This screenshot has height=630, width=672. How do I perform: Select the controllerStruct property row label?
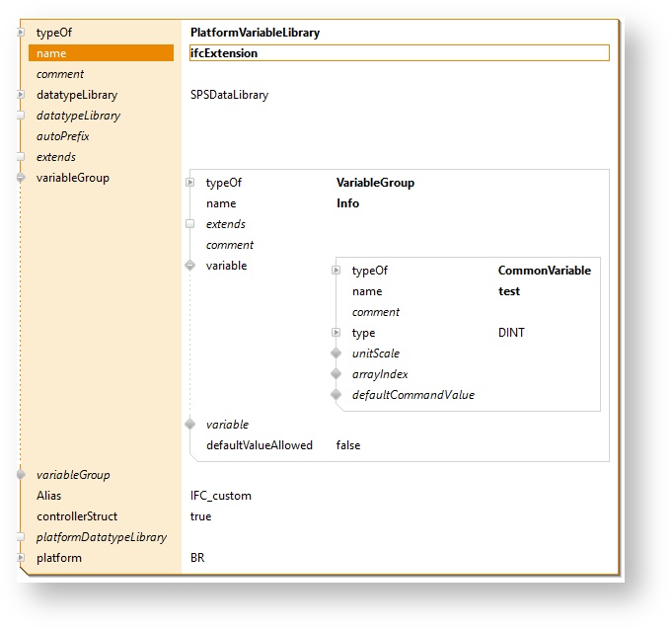(76, 516)
